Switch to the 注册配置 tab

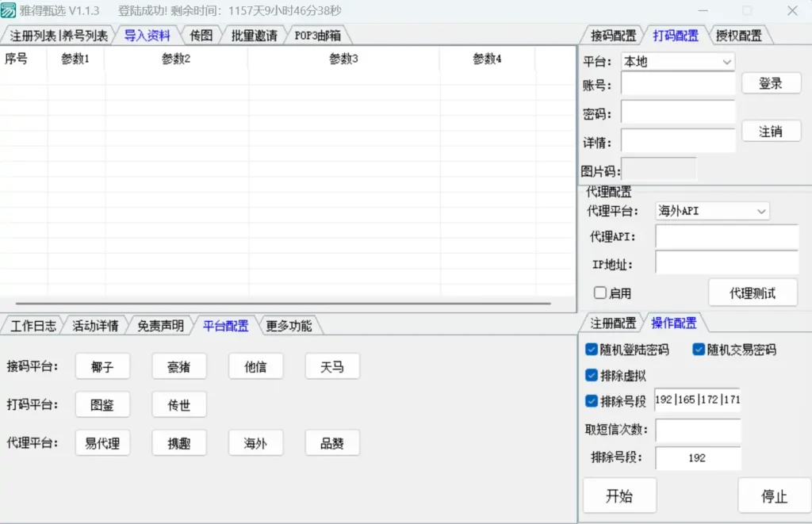coord(613,323)
